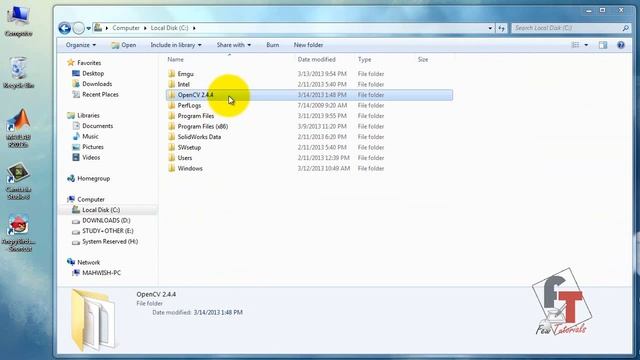Open the System Reserved (H:) drive
Screen dimensions: 640x360
pos(110,242)
